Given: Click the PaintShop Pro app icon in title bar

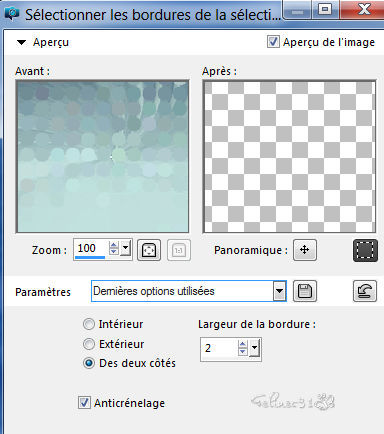Looking at the screenshot, I should coord(12,13).
